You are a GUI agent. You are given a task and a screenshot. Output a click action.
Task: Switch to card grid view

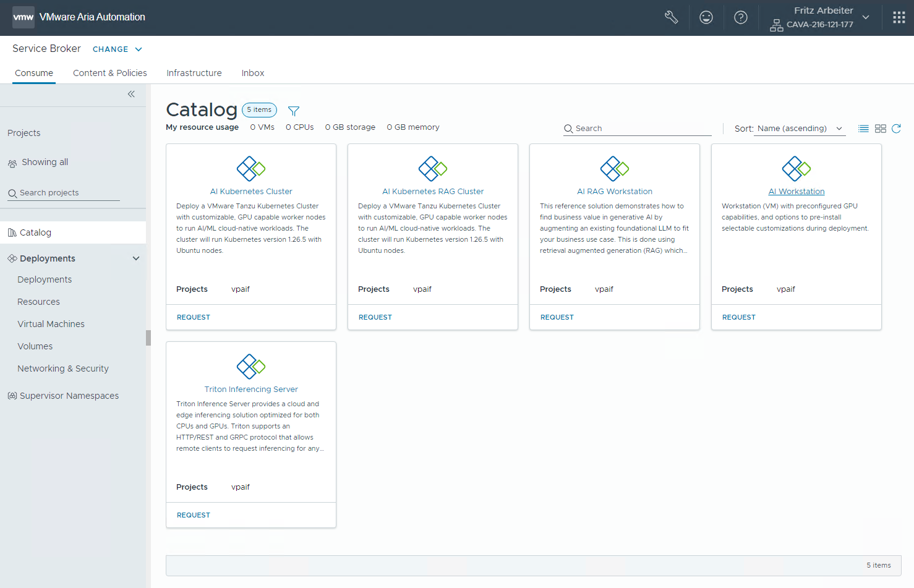pos(881,129)
